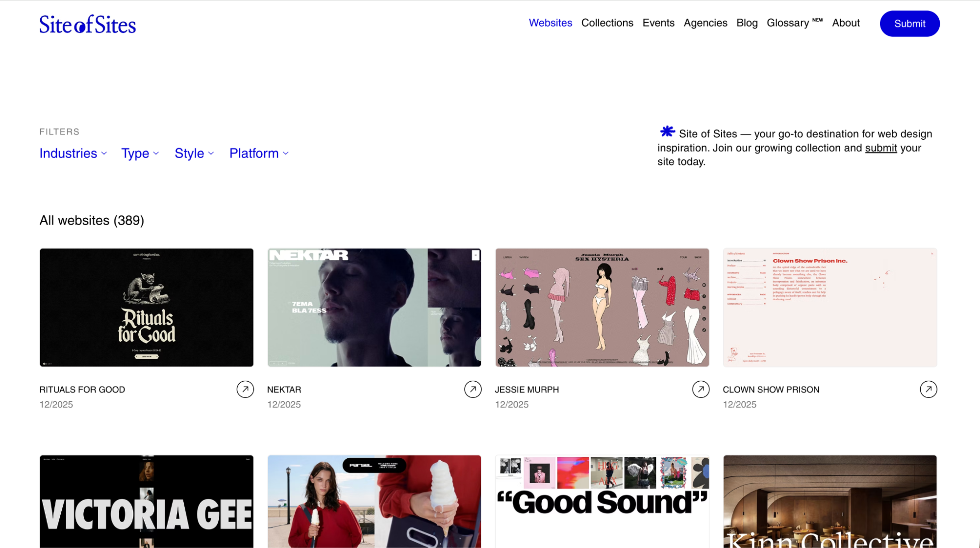Viewport: 980px width, 548px height.
Task: Navigate to the Agencies page
Action: pos(705,23)
